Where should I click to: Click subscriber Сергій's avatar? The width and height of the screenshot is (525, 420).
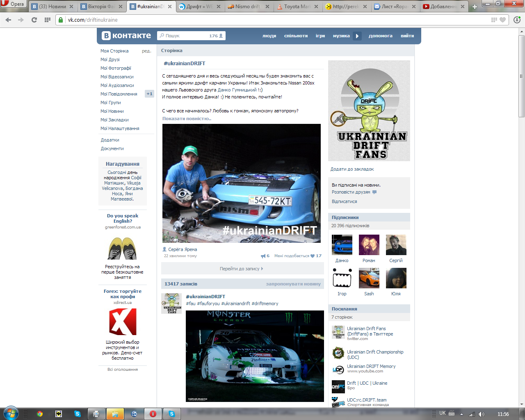[x=396, y=245]
